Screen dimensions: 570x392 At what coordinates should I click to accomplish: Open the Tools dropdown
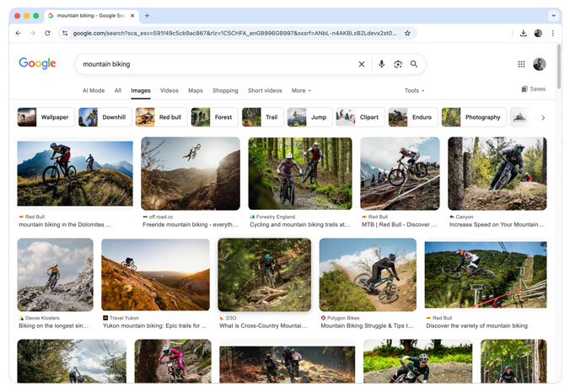tap(414, 90)
